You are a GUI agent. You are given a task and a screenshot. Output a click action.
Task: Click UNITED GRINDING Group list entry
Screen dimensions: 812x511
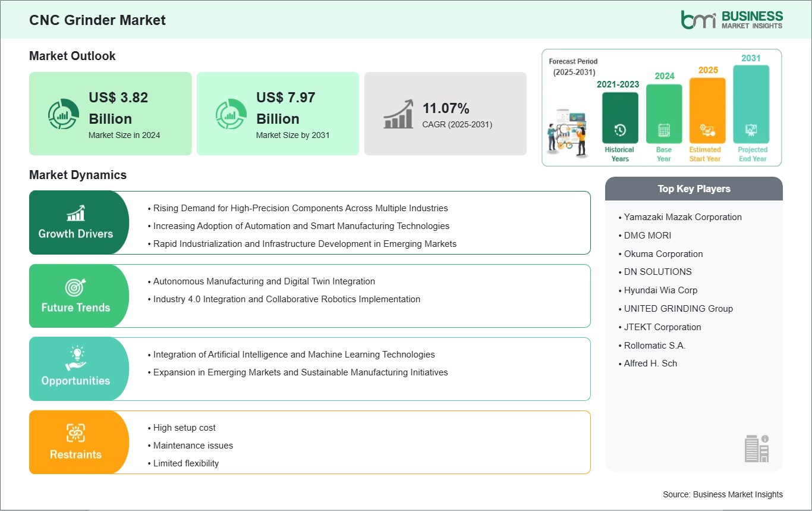(678, 309)
